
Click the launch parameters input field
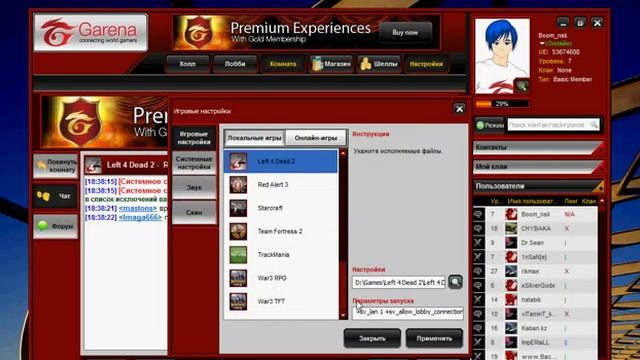[408, 312]
